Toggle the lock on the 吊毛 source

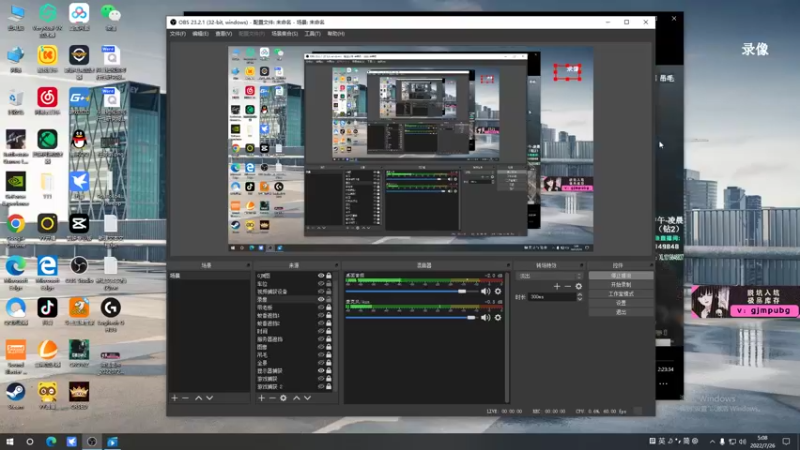tap(329, 355)
